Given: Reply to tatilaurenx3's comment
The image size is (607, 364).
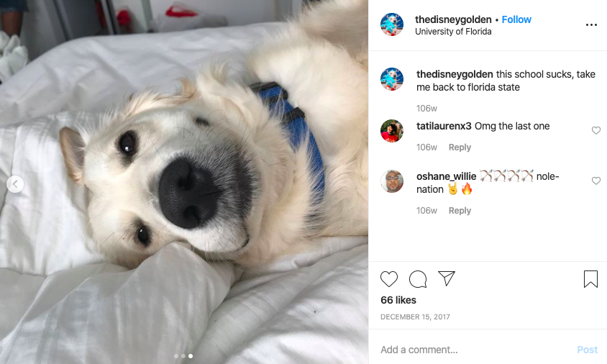Looking at the screenshot, I should pos(460,147).
